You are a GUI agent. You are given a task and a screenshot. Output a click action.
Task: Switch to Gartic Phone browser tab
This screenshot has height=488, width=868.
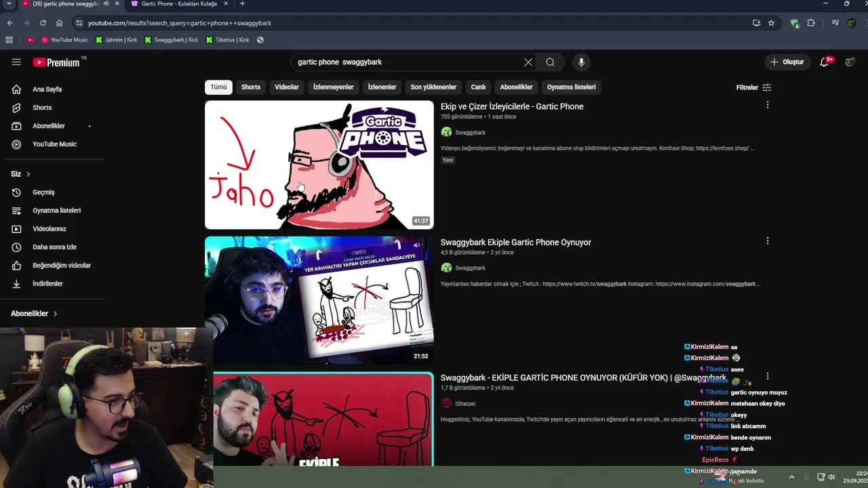[x=179, y=4]
